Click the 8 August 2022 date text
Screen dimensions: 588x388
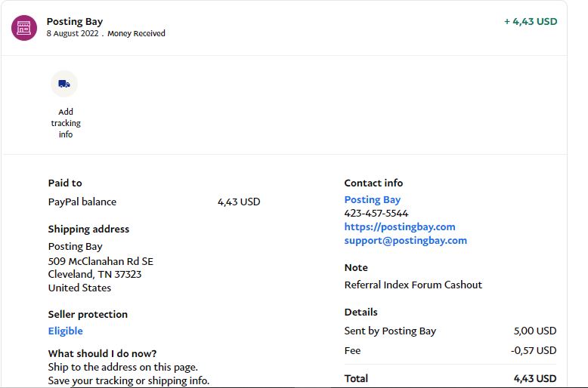(x=73, y=33)
